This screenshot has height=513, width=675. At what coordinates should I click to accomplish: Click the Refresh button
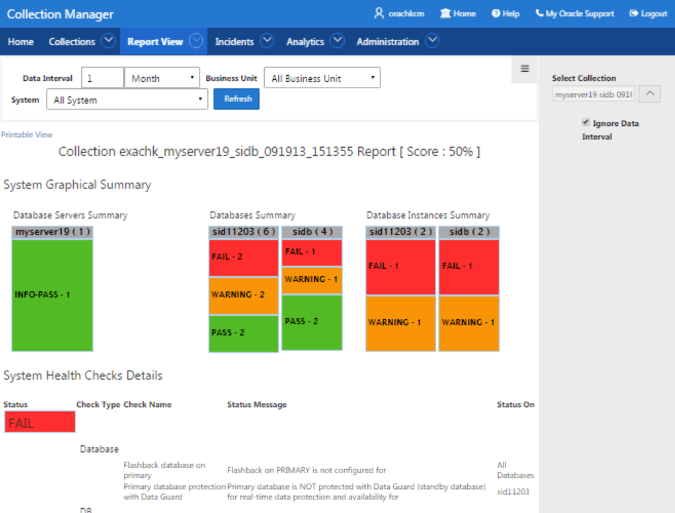[x=236, y=99]
